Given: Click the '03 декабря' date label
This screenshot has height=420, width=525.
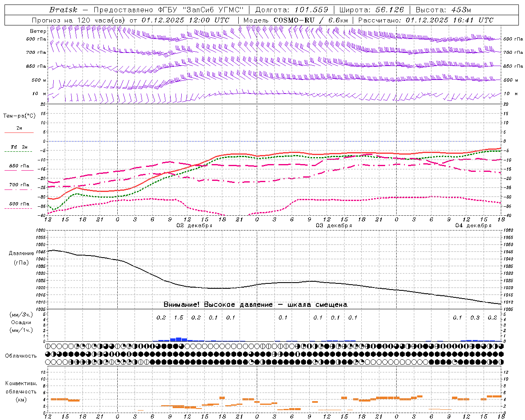Looking at the screenshot, I should [333, 226].
